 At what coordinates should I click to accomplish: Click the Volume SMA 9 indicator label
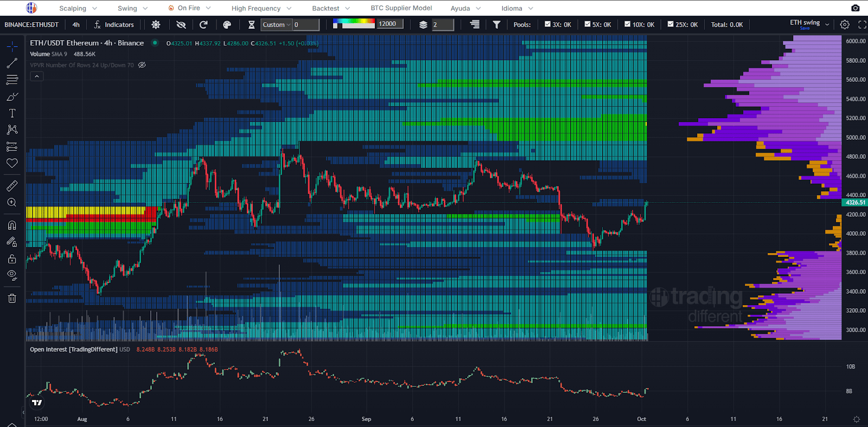point(49,54)
